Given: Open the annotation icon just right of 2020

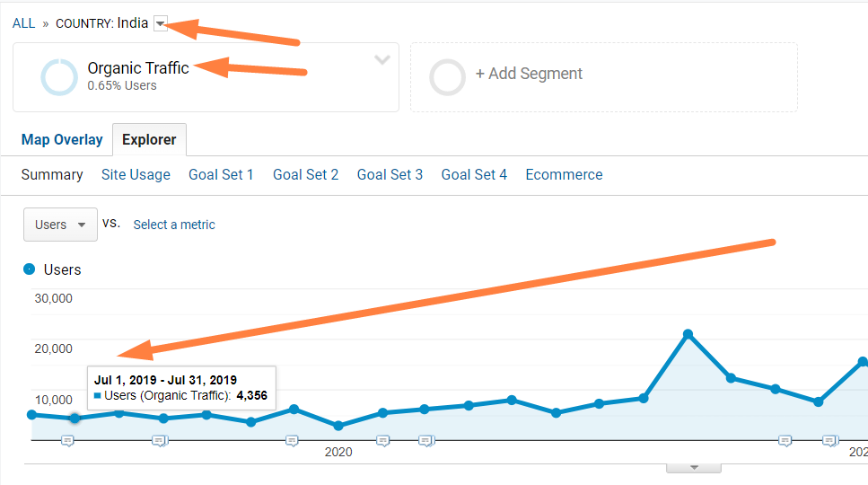Looking at the screenshot, I should 383,441.
